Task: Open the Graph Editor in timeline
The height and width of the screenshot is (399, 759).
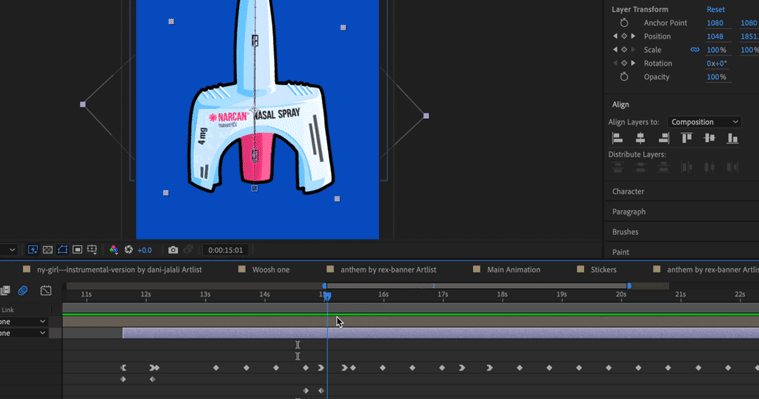Action: point(46,291)
